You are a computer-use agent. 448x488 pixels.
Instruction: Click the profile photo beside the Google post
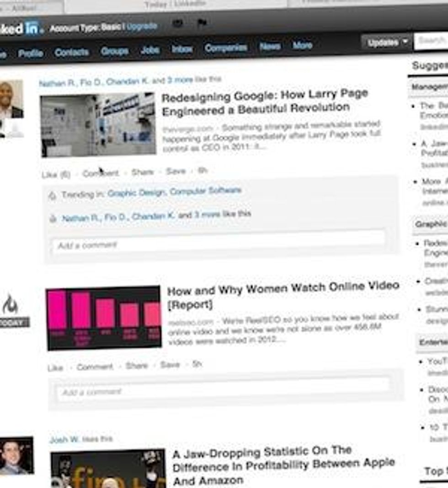coord(12,99)
